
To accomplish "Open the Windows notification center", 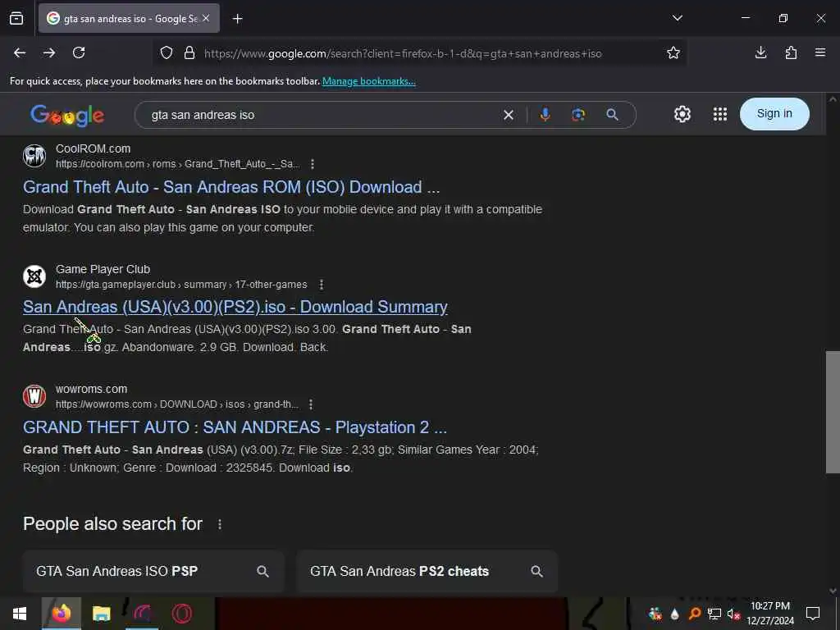I will coord(813,614).
